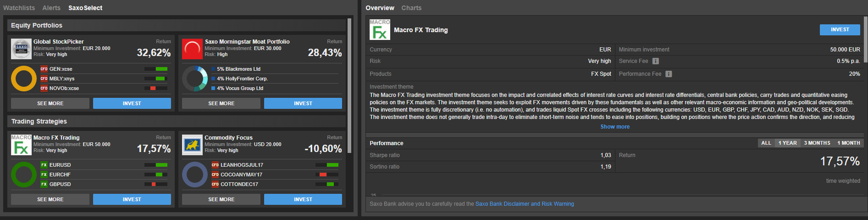Switch to the Charts tab
Image resolution: width=868 pixels, height=220 pixels.
click(x=411, y=8)
